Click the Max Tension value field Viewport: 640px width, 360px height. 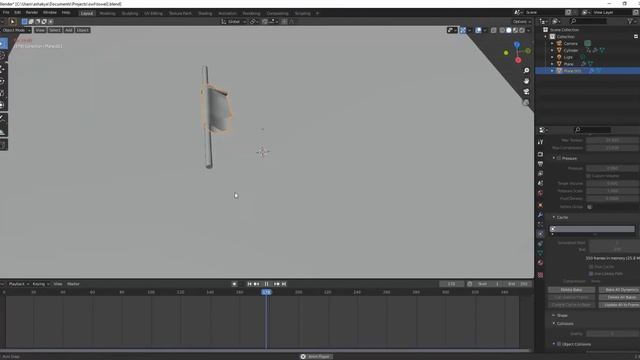click(612, 140)
